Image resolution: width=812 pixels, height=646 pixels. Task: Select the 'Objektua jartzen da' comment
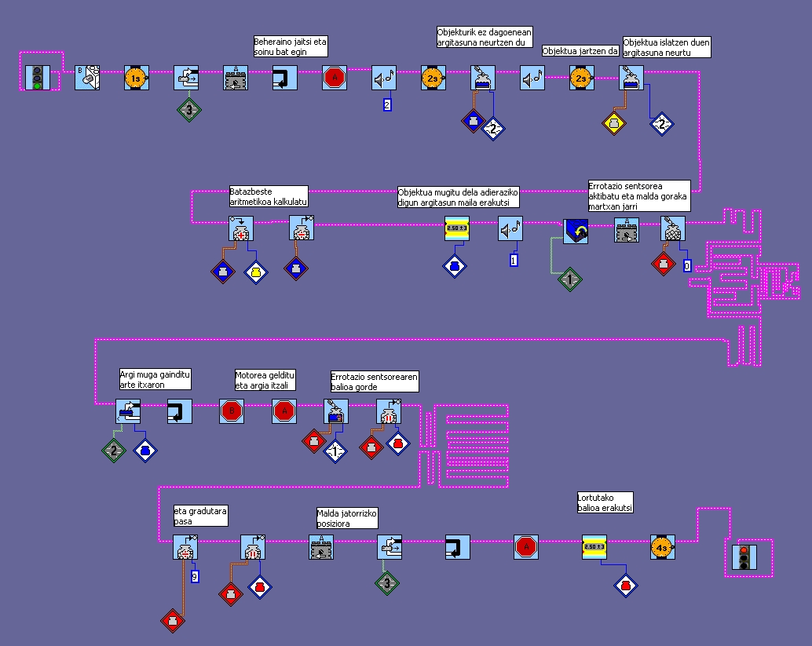coord(580,51)
